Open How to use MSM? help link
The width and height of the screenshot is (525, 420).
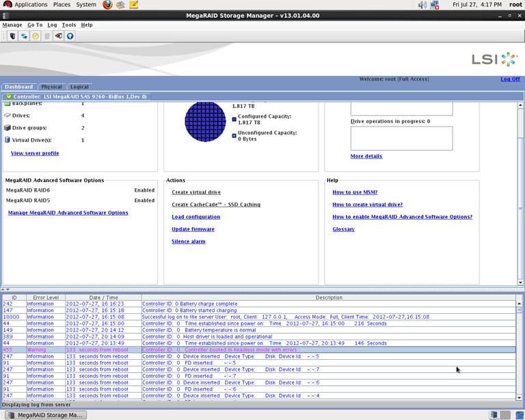[355, 192]
